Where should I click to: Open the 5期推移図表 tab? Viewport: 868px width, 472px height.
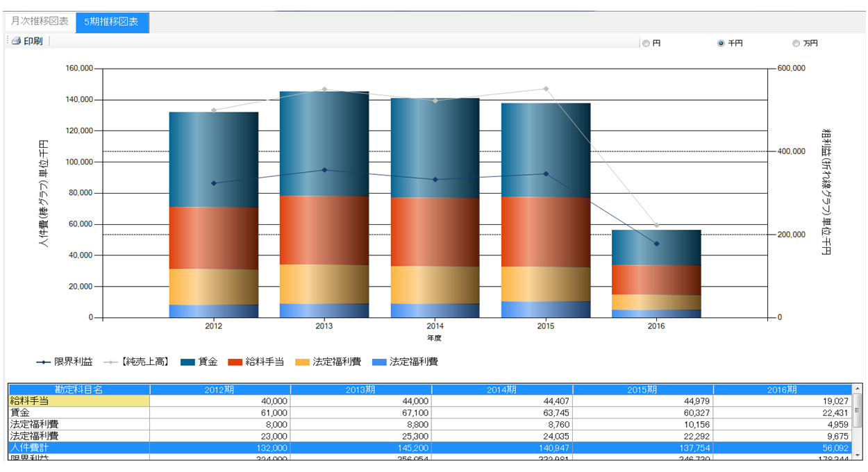coord(111,22)
